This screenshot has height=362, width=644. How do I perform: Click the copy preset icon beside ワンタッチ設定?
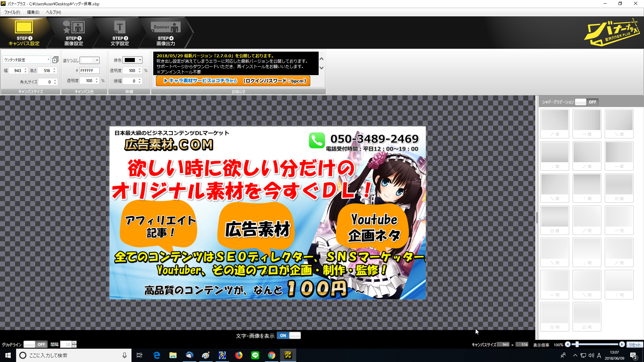[55, 60]
